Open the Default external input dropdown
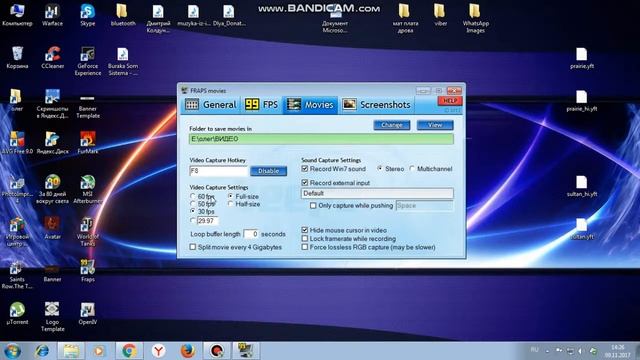Image resolution: width=640 pixels, height=360 pixels. coord(377,193)
